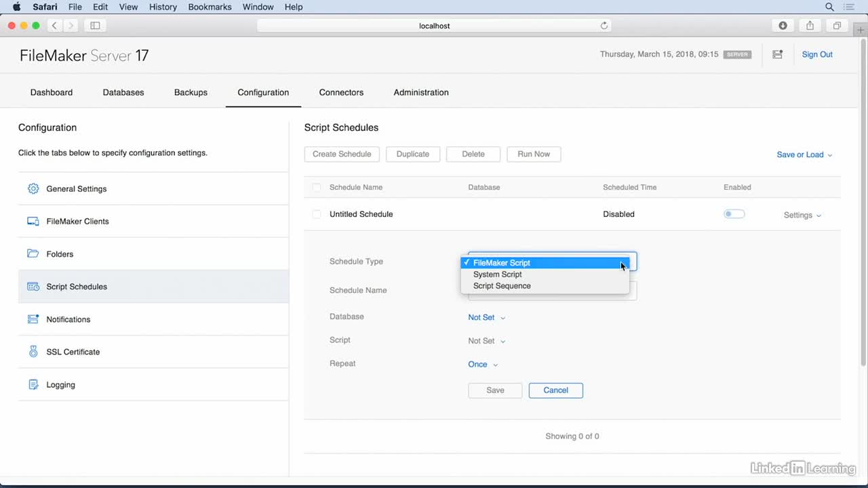Choose System Script from the dropdown list
This screenshot has height=488, width=868.
[545, 274]
